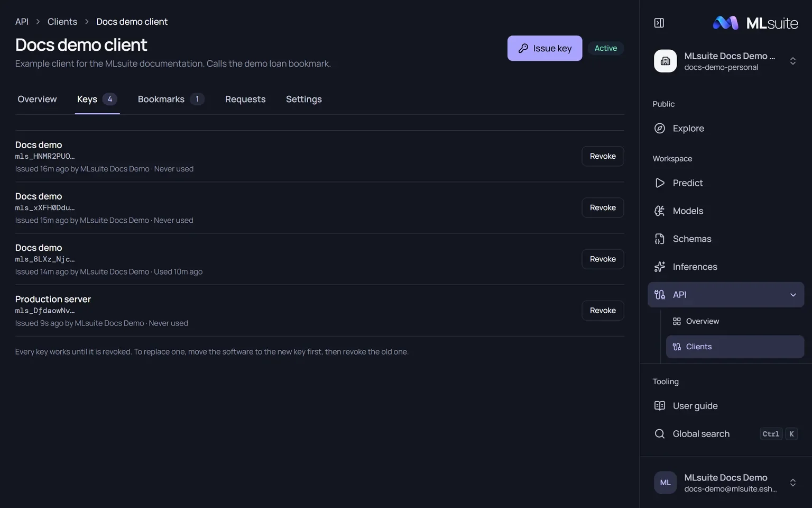
Task: Click the API route icon
Action: tap(660, 295)
